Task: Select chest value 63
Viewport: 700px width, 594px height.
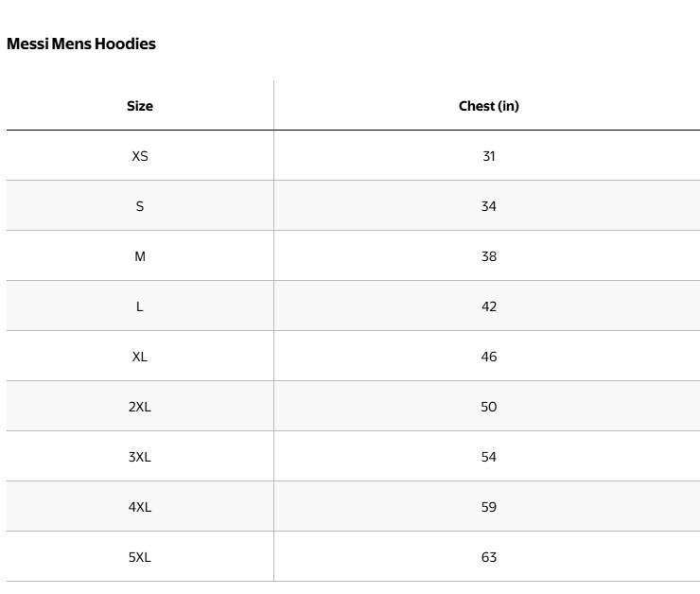Action: [x=488, y=557]
